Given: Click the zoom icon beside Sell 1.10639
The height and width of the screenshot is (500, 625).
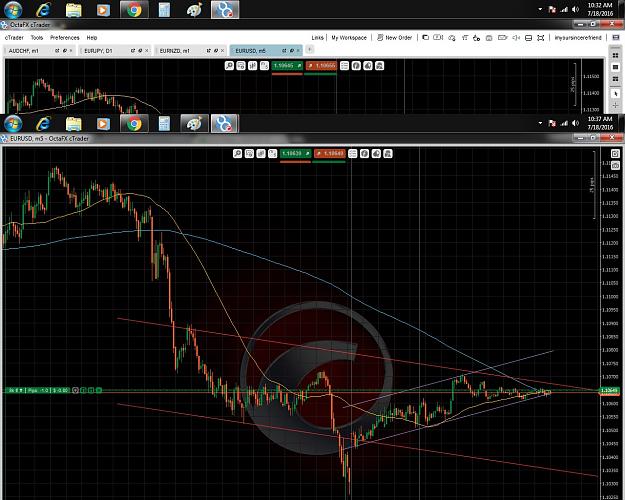Looking at the screenshot, I should (x=238, y=154).
